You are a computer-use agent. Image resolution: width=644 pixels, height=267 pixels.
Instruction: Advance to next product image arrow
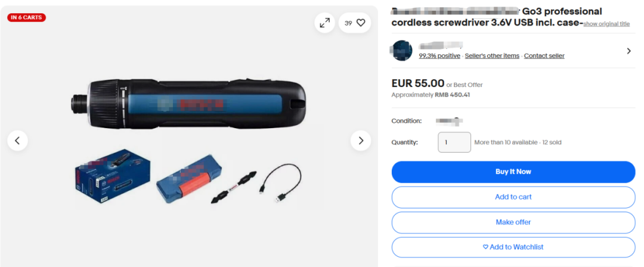(x=361, y=141)
